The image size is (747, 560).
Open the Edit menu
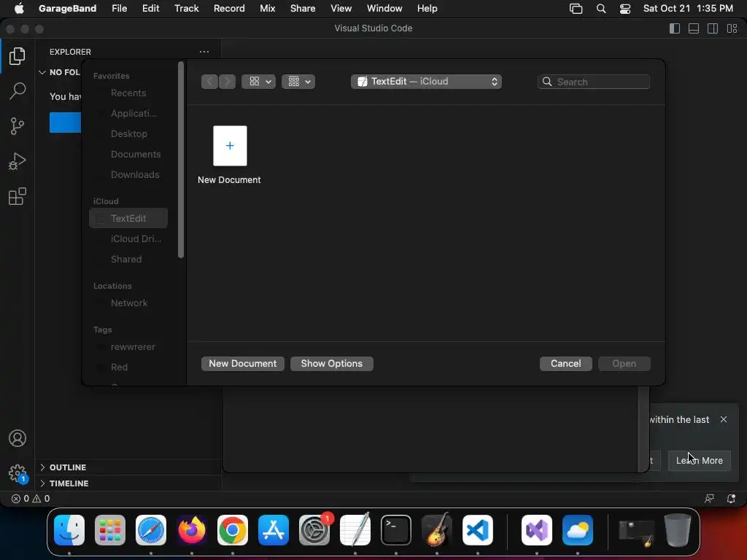(150, 9)
